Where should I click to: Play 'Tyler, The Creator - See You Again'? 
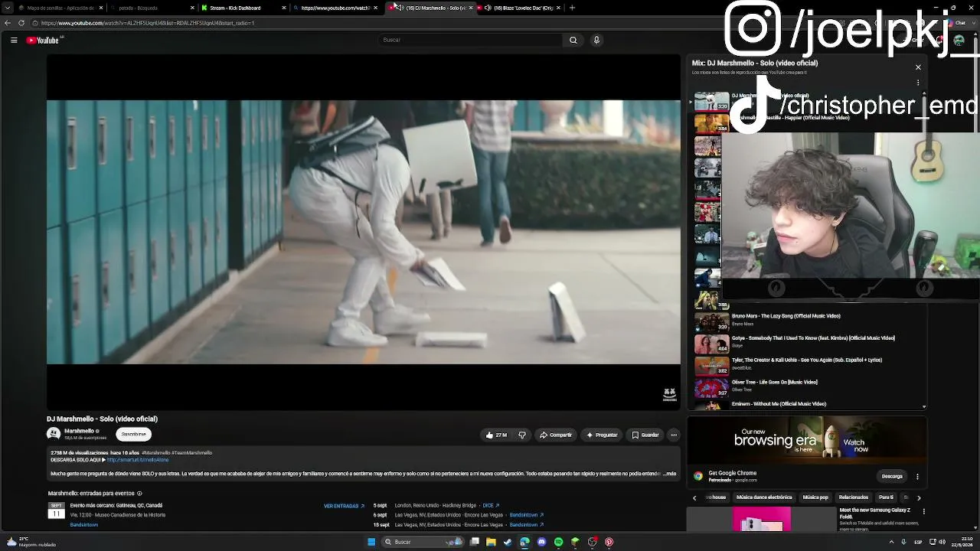pos(808,367)
